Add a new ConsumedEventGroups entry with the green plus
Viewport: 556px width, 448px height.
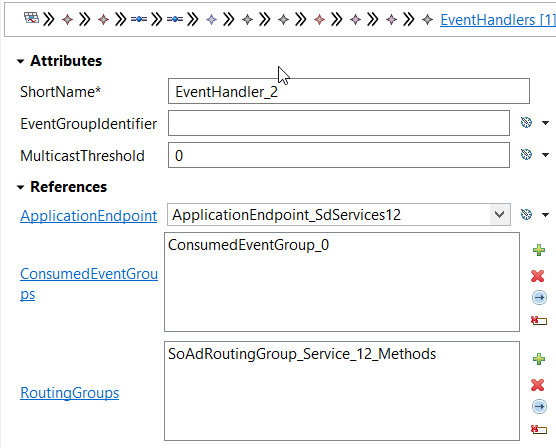(x=539, y=250)
